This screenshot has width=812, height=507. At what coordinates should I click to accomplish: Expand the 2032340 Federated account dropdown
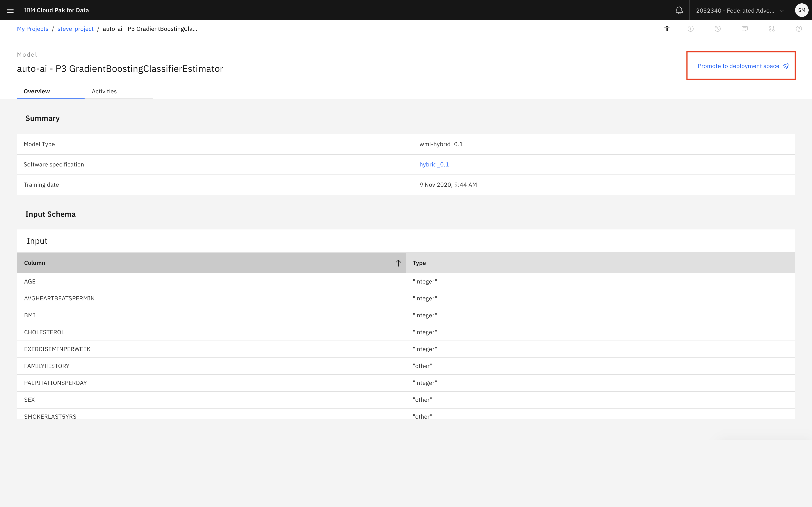coord(740,10)
